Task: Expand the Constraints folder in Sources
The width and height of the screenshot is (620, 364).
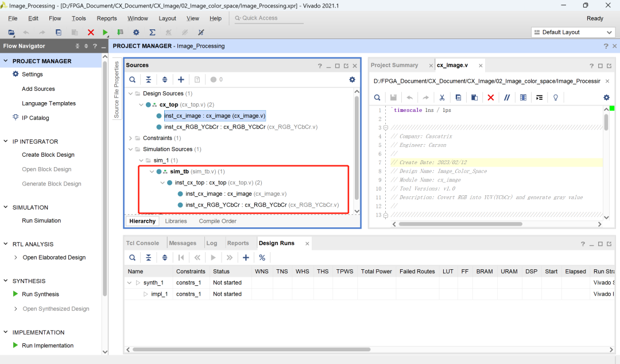Action: pyautogui.click(x=130, y=138)
